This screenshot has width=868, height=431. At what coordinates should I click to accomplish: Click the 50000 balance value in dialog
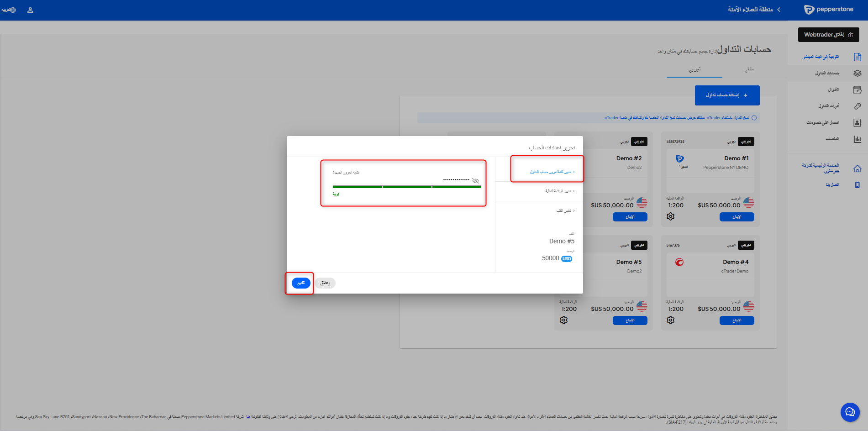pyautogui.click(x=551, y=258)
